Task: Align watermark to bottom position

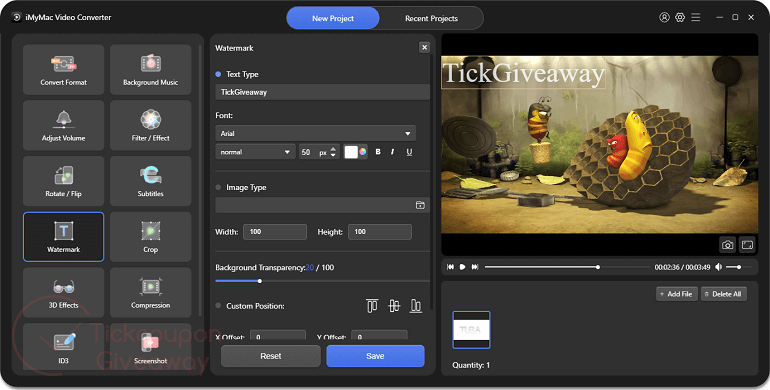Action: tap(416, 306)
